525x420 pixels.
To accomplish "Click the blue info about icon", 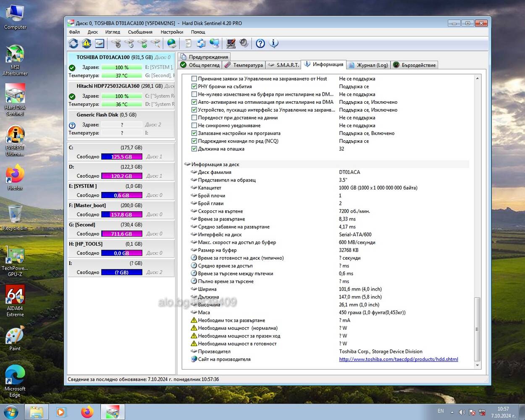I will (274, 43).
